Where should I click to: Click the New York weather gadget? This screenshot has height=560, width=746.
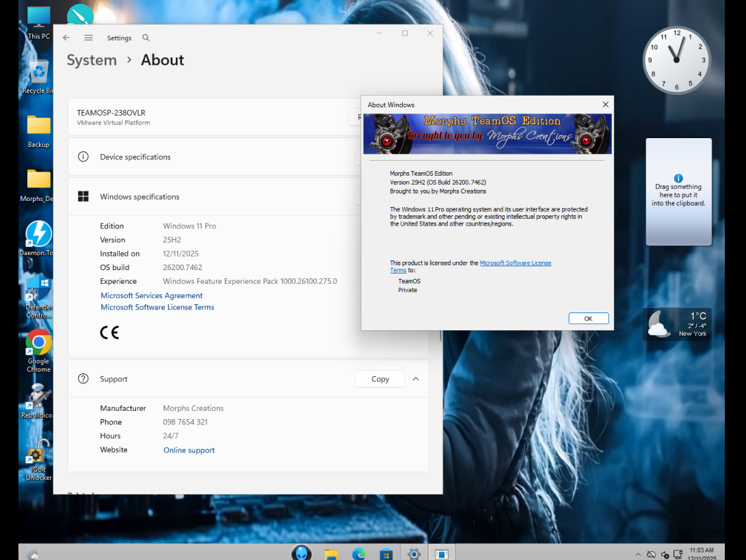(x=677, y=324)
